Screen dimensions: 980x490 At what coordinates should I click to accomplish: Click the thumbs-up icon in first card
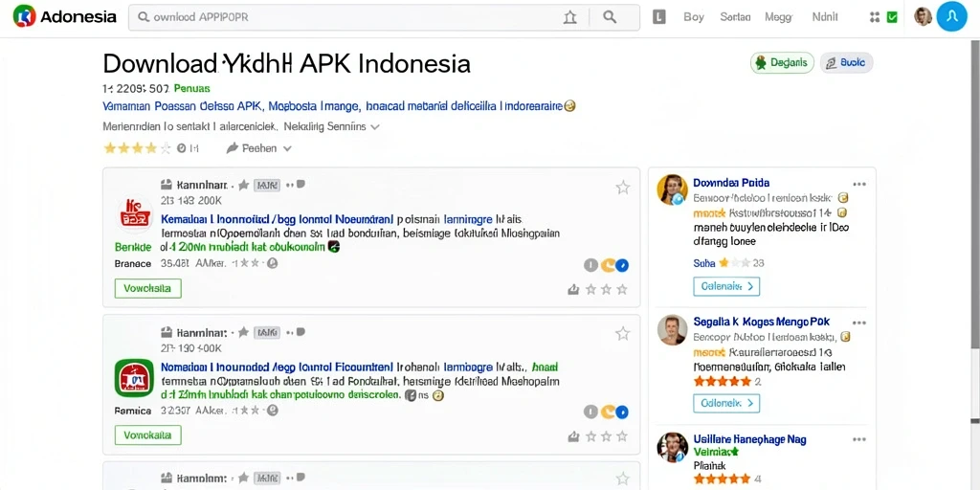pos(573,289)
